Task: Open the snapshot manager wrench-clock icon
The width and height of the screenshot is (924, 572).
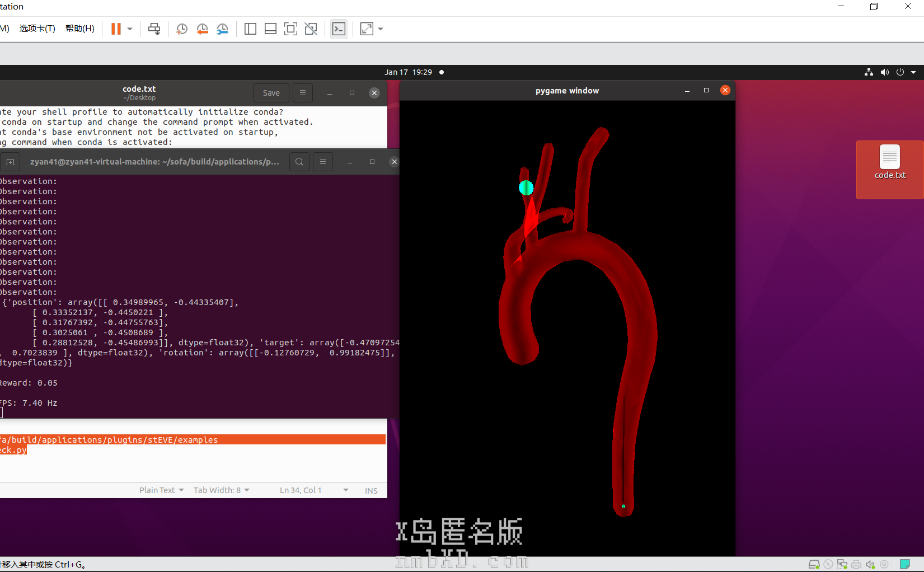Action: pyautogui.click(x=223, y=29)
